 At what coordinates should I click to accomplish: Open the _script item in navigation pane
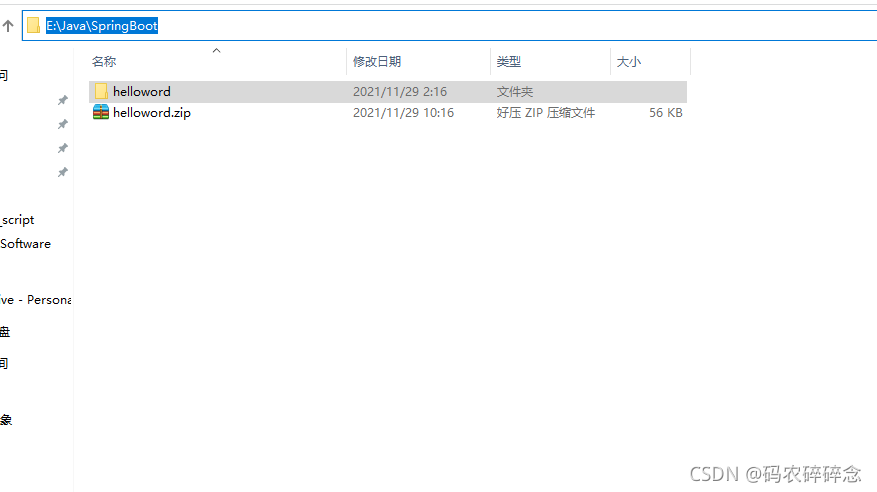[x=17, y=220]
